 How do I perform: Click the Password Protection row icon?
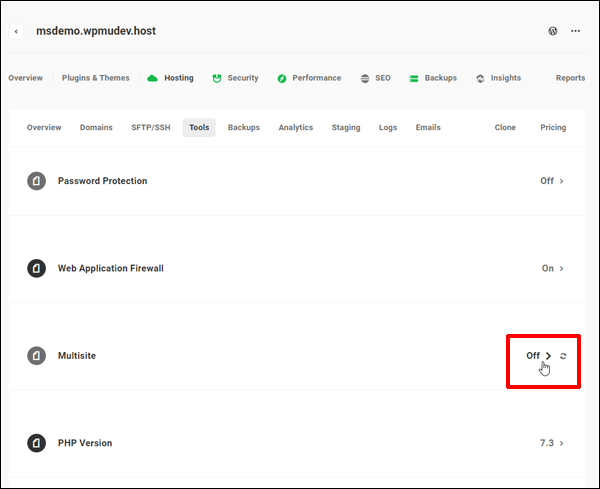[x=36, y=181]
